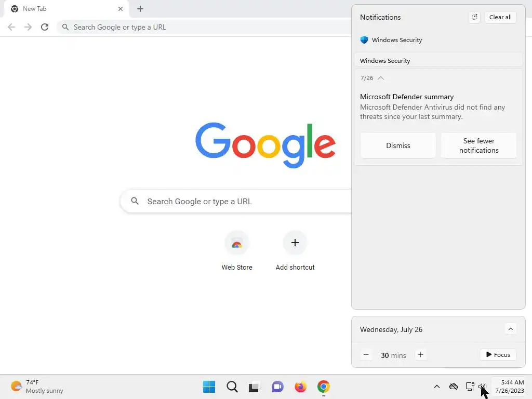The image size is (532, 399).
Task: Click the Windows Security shield icon
Action: (x=364, y=39)
